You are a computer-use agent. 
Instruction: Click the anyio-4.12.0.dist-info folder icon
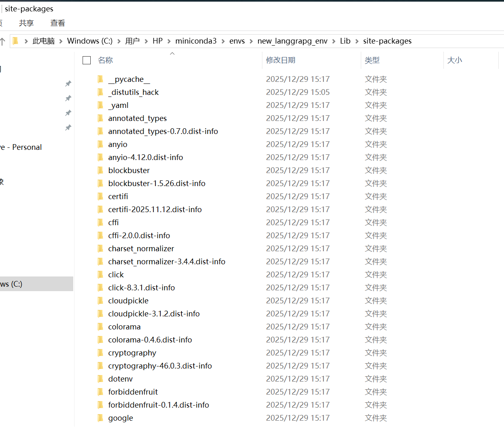100,157
